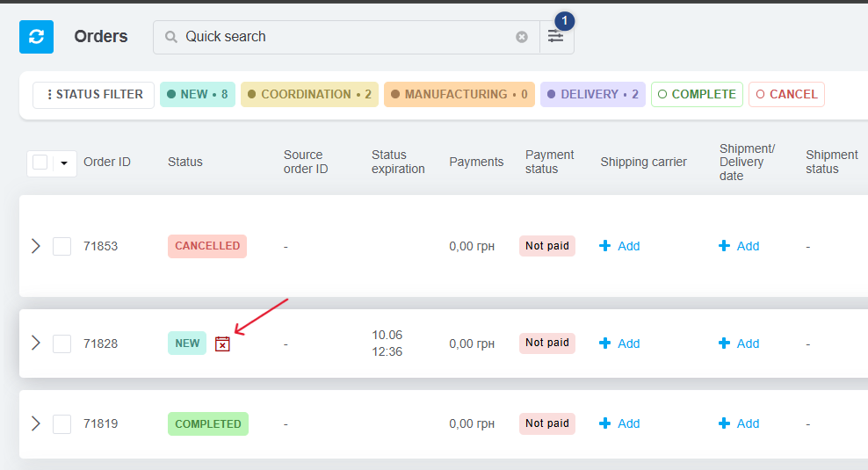The image size is (868, 470).
Task: Click the plus icon for order 71828's delivery date
Action: [724, 343]
